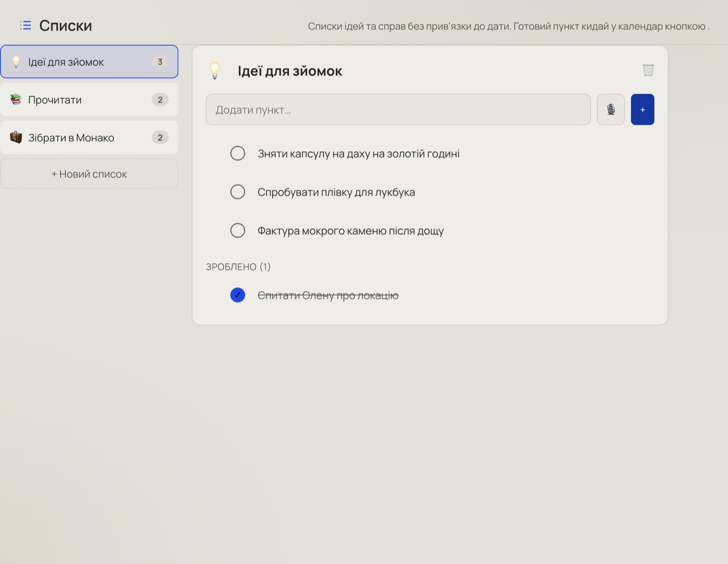728x564 pixels.
Task: Open the 'Зібрати в Монако' list
Action: [x=89, y=137]
